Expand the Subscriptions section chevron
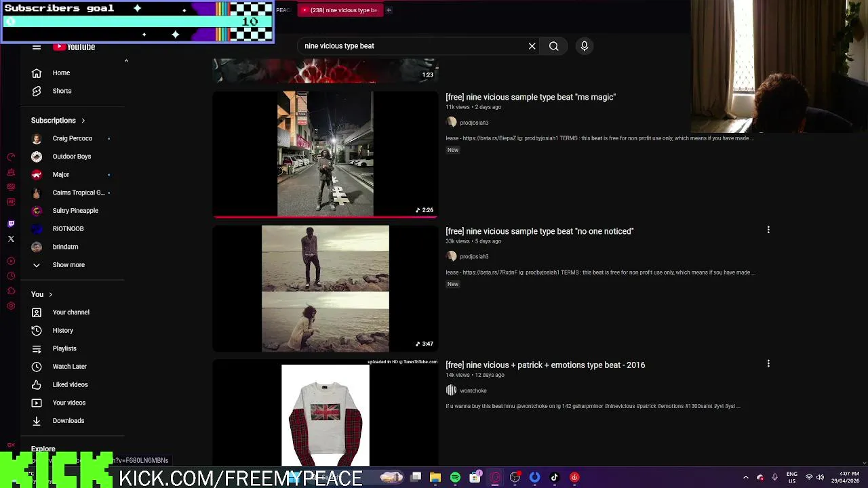Viewport: 868px width, 488px height. (x=83, y=121)
